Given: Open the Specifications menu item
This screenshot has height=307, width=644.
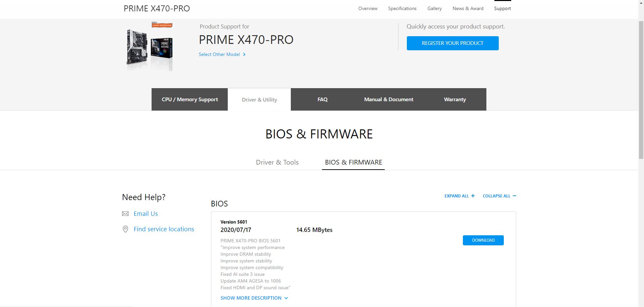Looking at the screenshot, I should click(402, 8).
